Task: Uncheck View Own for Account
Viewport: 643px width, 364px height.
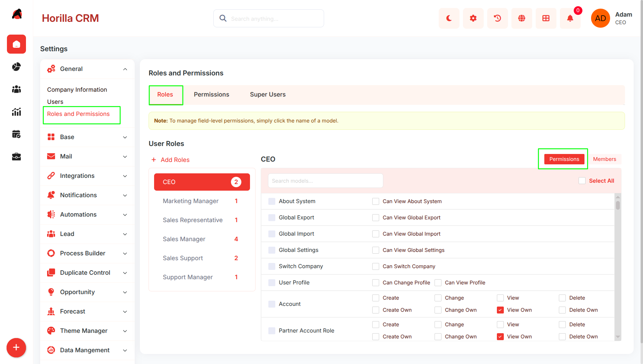Action: tap(500, 310)
